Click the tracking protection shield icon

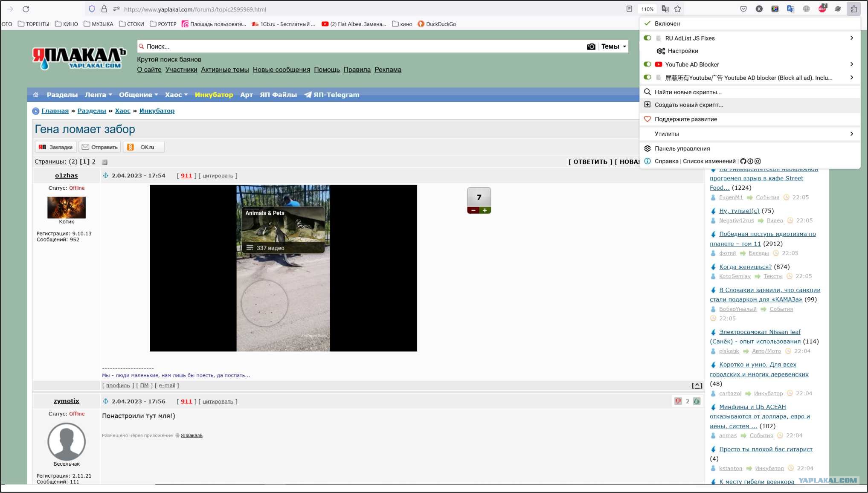click(x=92, y=9)
